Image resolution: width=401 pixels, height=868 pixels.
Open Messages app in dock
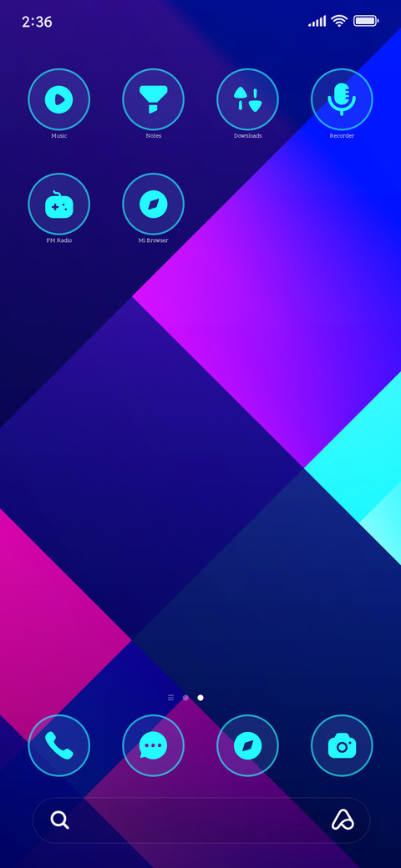click(x=154, y=745)
